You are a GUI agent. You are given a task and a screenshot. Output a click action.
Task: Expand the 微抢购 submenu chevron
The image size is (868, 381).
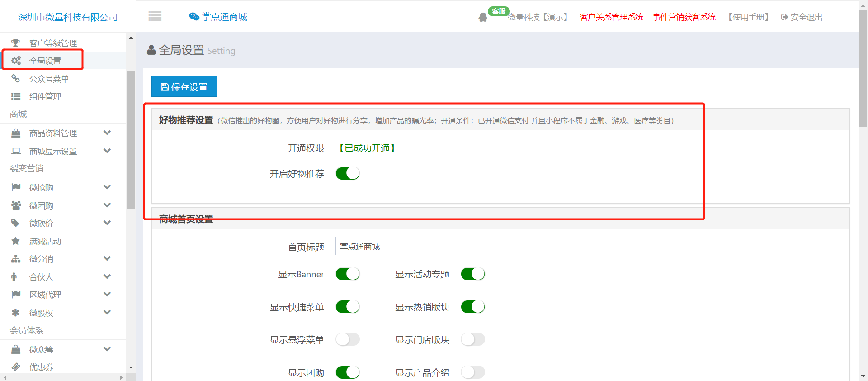tap(107, 187)
